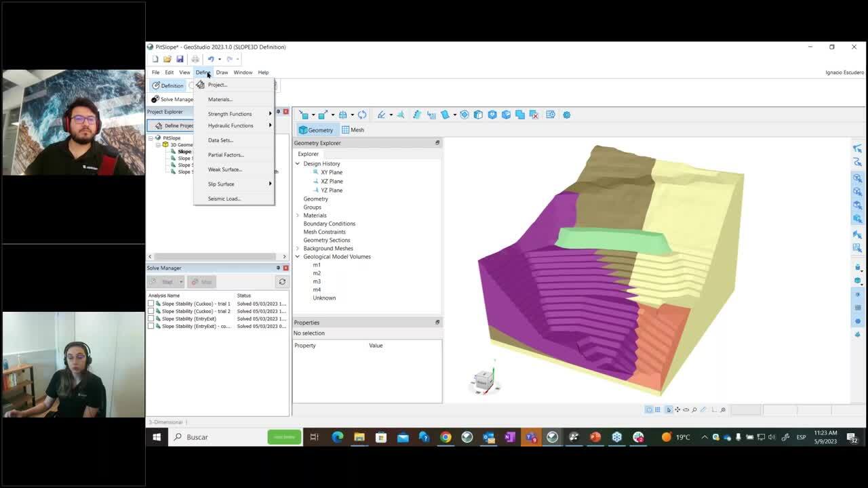Select XY Plane in Design History
Image resolution: width=868 pixels, height=488 pixels.
[x=332, y=172]
